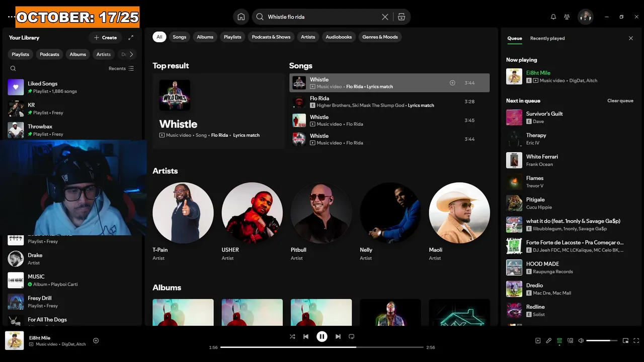Skip to previous track

[x=306, y=336]
